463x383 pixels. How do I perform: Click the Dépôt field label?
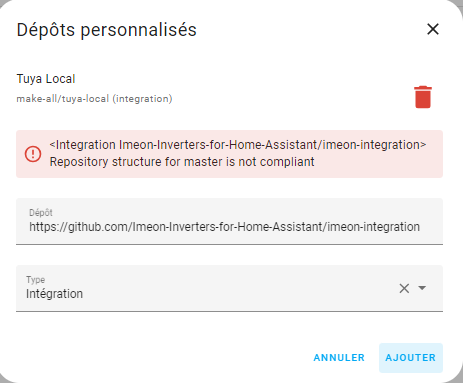pyautogui.click(x=41, y=212)
